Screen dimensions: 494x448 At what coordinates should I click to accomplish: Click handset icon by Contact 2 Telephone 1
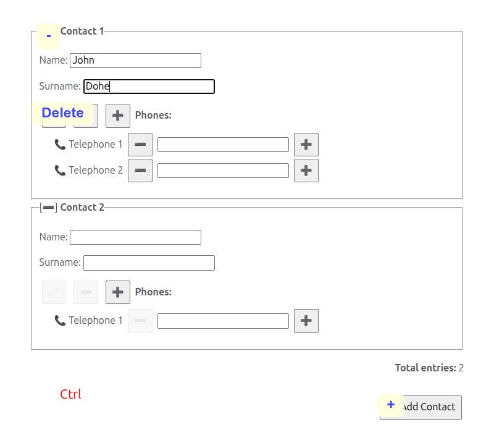(60, 320)
